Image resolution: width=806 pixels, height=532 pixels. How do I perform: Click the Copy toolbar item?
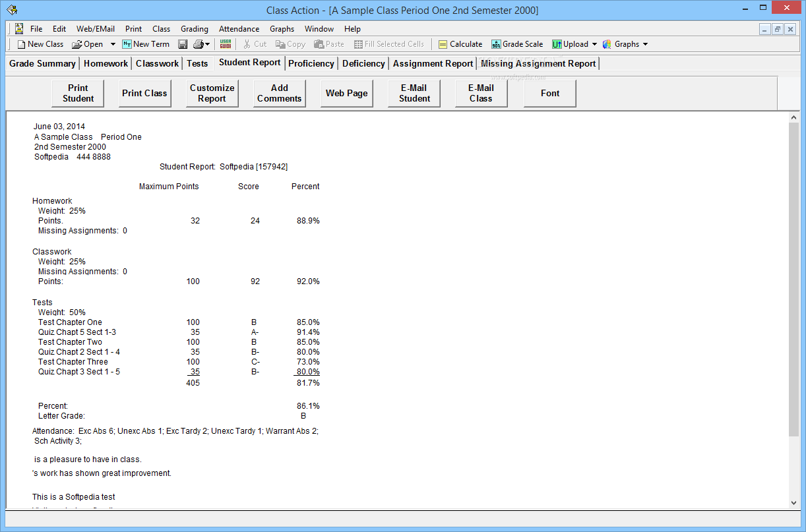290,44
